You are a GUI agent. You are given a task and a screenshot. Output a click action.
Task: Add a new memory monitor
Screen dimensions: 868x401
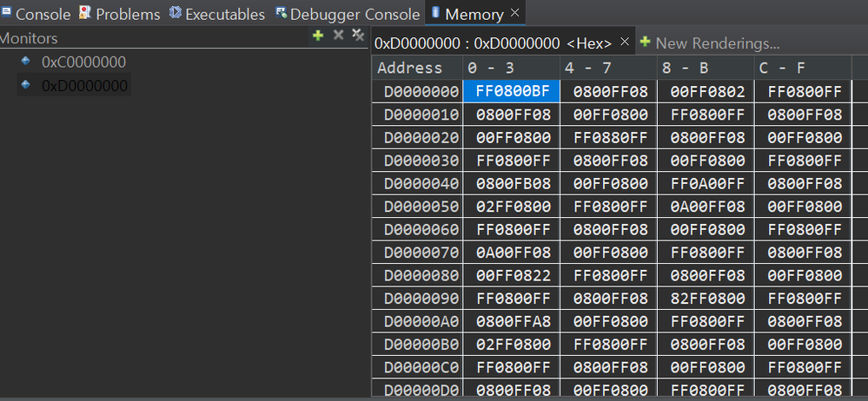318,36
